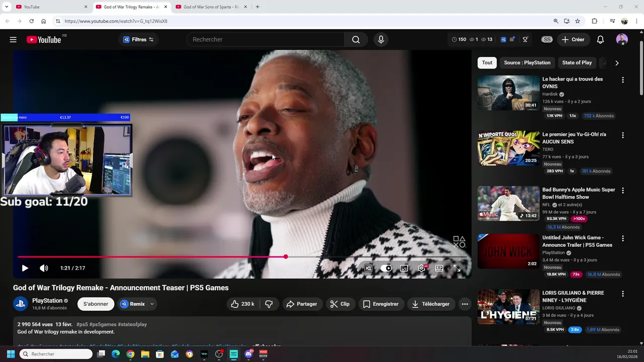Seek using the red progress scrubber
This screenshot has width=644, height=362.
tap(285, 257)
